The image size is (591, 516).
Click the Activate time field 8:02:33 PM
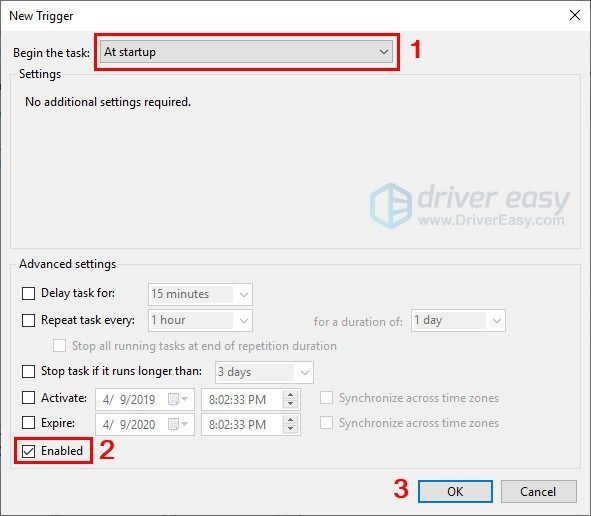243,400
